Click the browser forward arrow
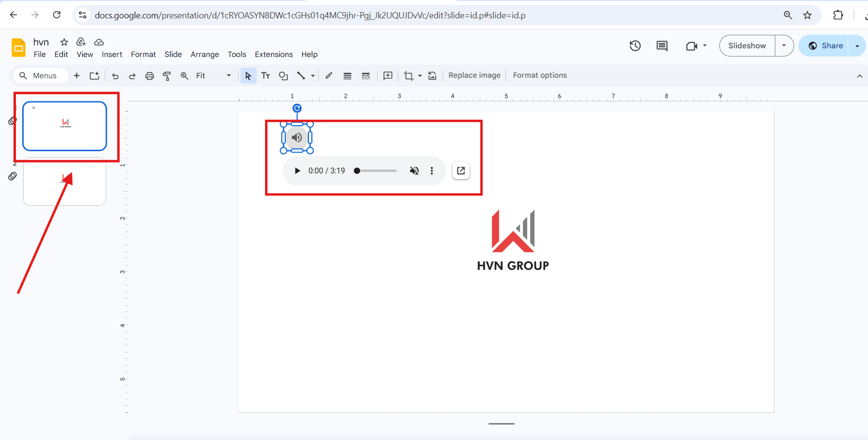Image resolution: width=868 pixels, height=440 pixels. [35, 15]
